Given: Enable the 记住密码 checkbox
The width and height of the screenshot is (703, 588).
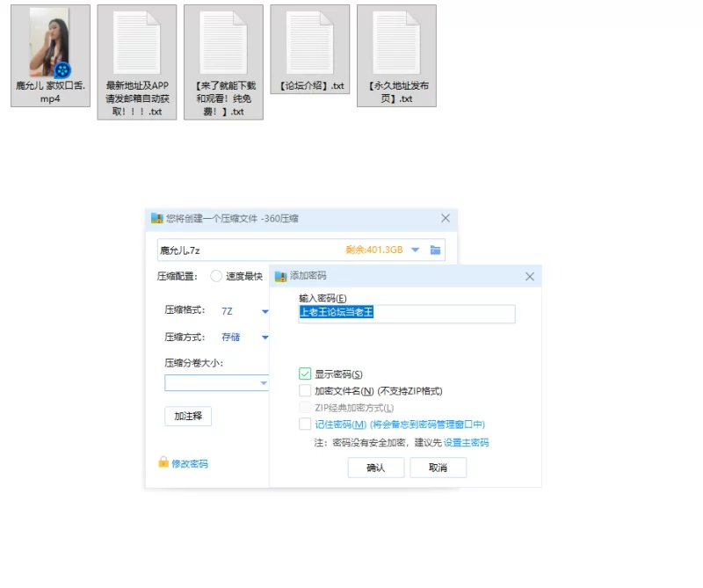Looking at the screenshot, I should tap(305, 424).
